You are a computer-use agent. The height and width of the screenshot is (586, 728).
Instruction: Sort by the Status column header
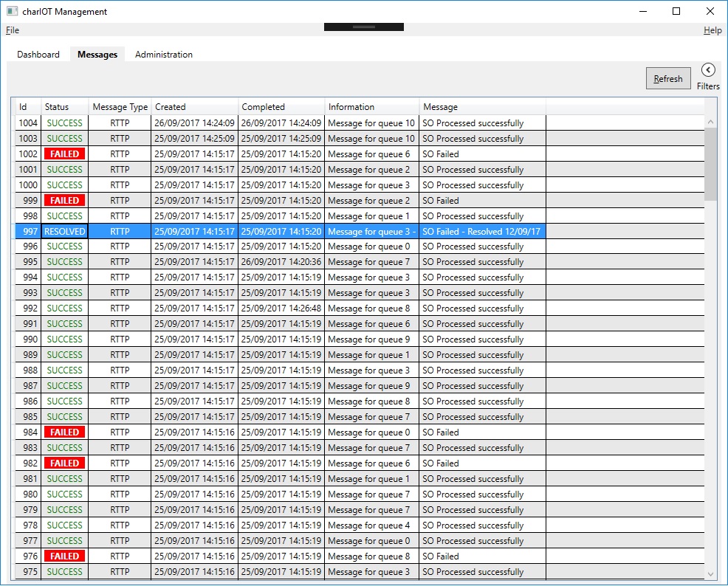pyautogui.click(x=64, y=107)
